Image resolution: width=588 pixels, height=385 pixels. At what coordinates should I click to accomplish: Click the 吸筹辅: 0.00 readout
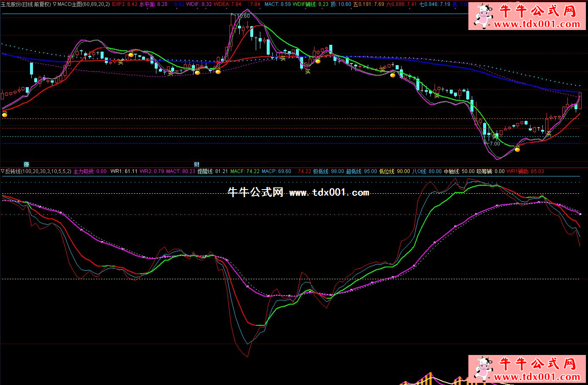coord(491,171)
